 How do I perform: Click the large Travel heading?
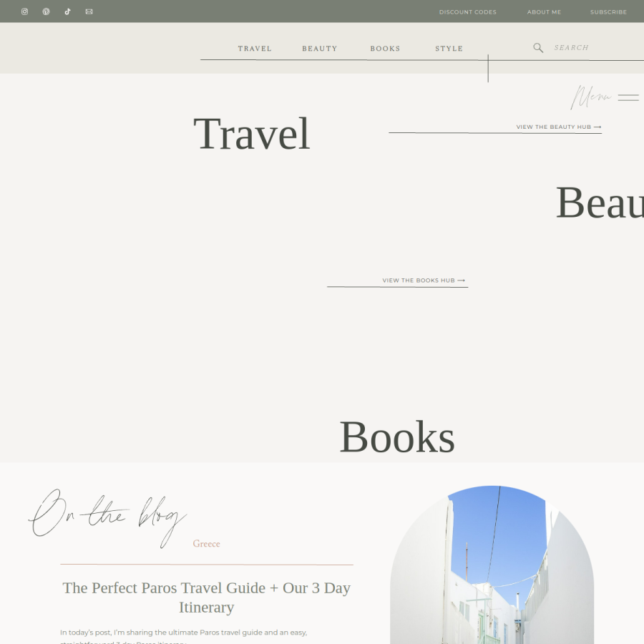(252, 134)
